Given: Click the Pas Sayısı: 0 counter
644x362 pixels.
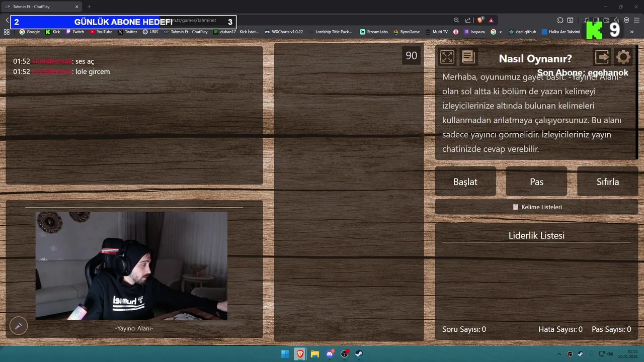Looking at the screenshot, I should 611,329.
